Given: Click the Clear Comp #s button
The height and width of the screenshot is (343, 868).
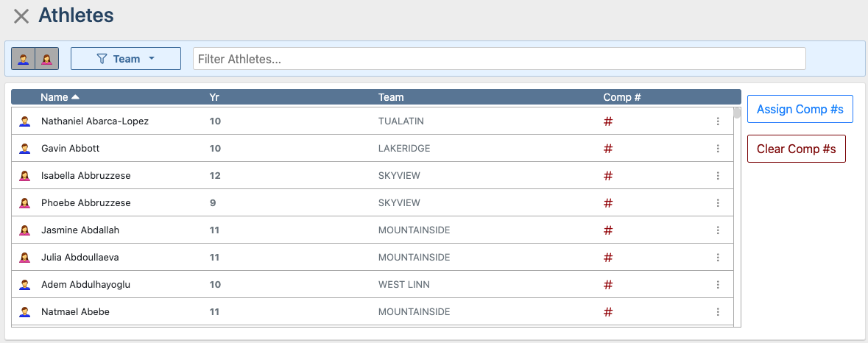Looking at the screenshot, I should pyautogui.click(x=796, y=149).
